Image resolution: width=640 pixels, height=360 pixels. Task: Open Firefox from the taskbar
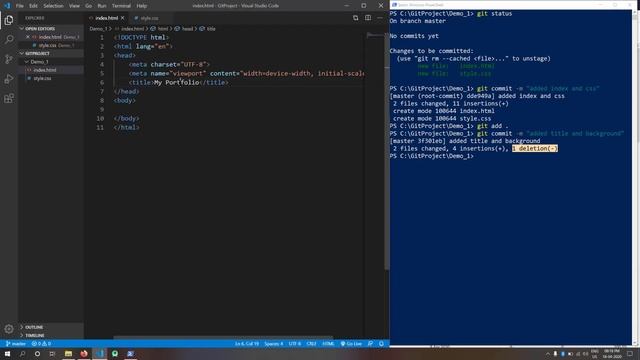[84, 353]
